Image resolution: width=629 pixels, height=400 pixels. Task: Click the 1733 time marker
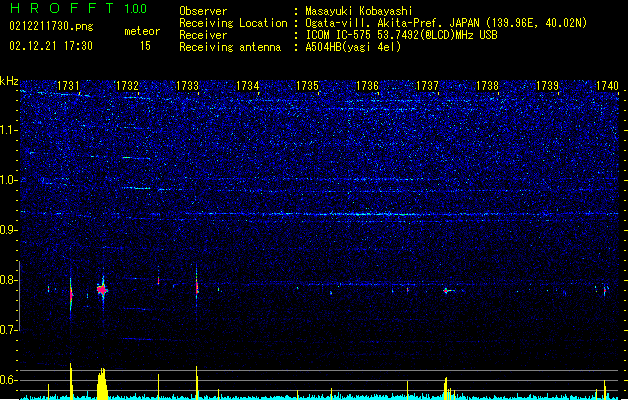point(187,86)
